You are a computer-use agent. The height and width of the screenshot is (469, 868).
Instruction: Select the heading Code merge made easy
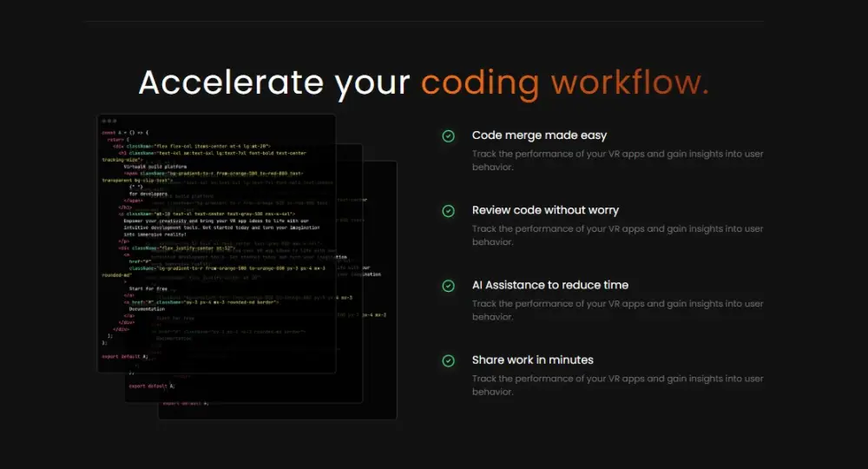[539, 135]
